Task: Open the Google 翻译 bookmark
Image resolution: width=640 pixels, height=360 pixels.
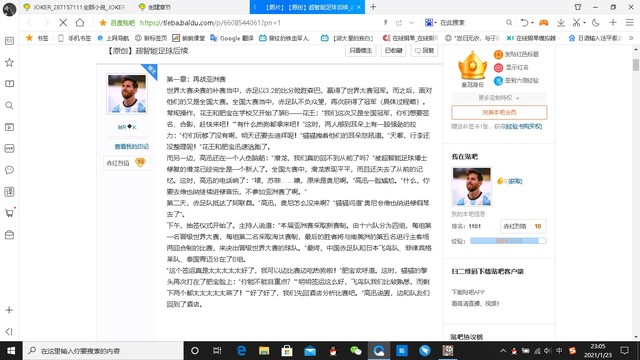Action: click(231, 38)
